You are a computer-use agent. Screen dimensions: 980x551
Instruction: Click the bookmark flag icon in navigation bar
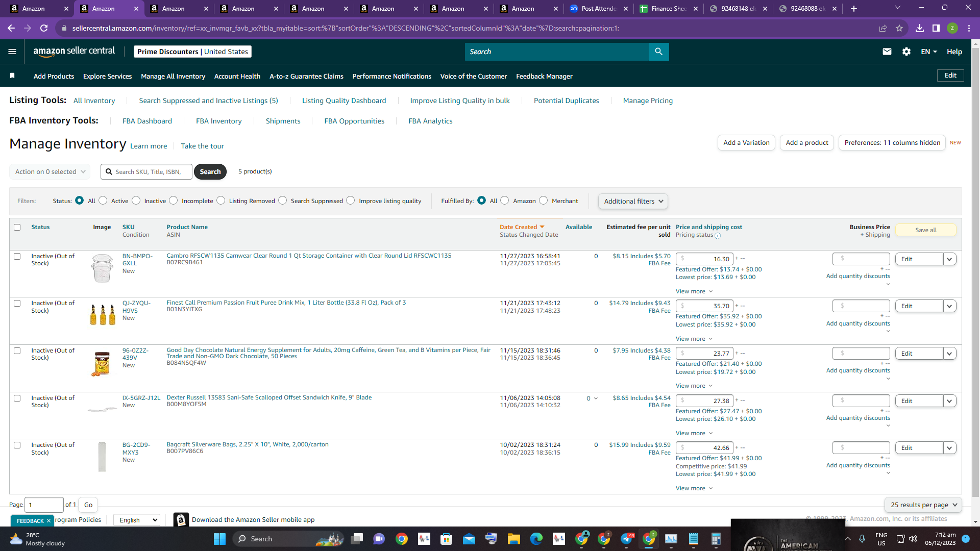click(12, 76)
